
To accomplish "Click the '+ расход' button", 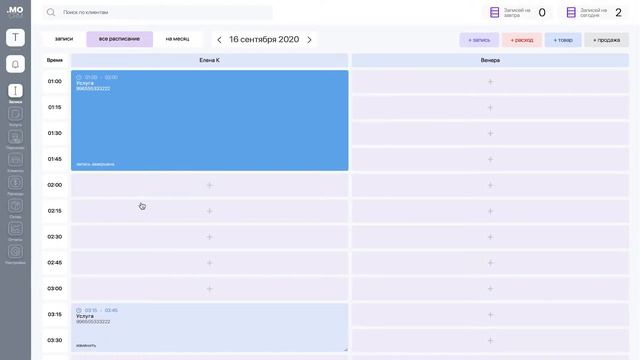I will point(522,40).
